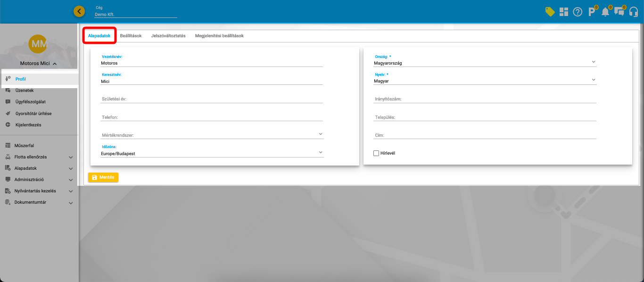Open the dashboard grid icon in header
This screenshot has height=282, width=644.
click(x=564, y=12)
